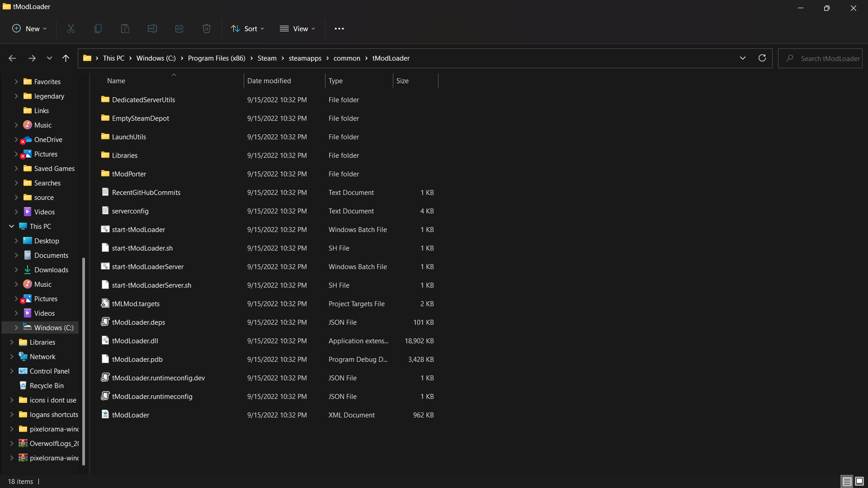Click the Paste toolbar icon
The width and height of the screenshot is (868, 488).
(x=125, y=28)
